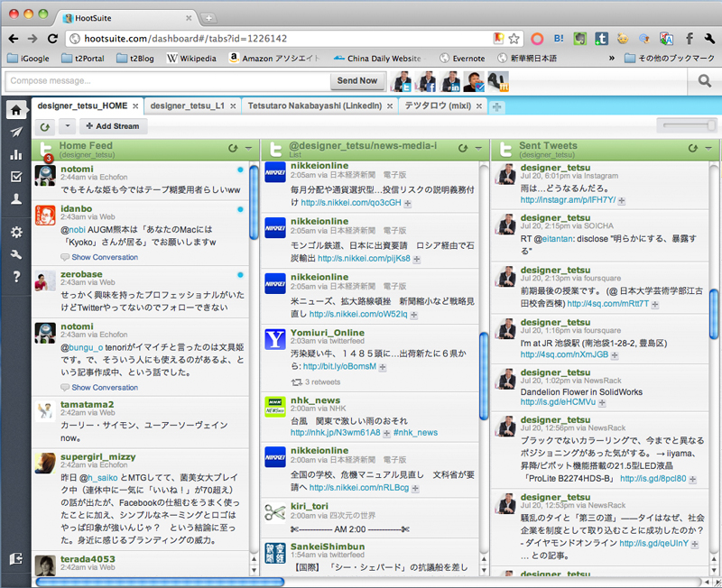
Task: Open dropdown arrow beside tab refresh button
Action: 68,126
